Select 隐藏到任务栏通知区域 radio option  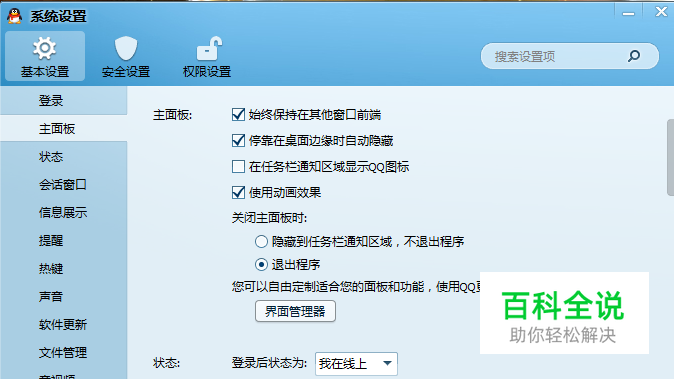261,241
